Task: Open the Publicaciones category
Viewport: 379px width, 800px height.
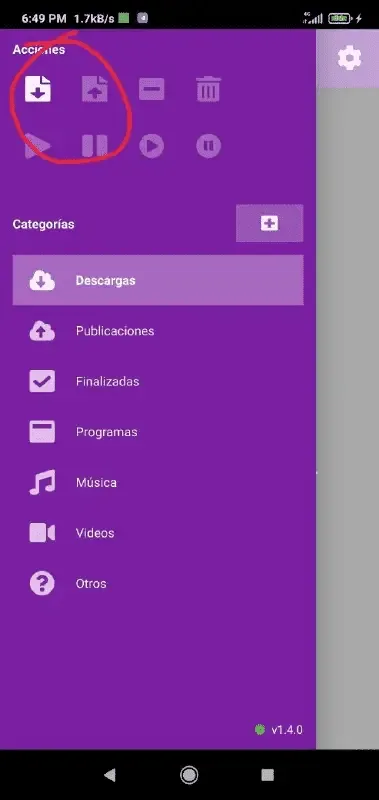Action: tap(158, 331)
